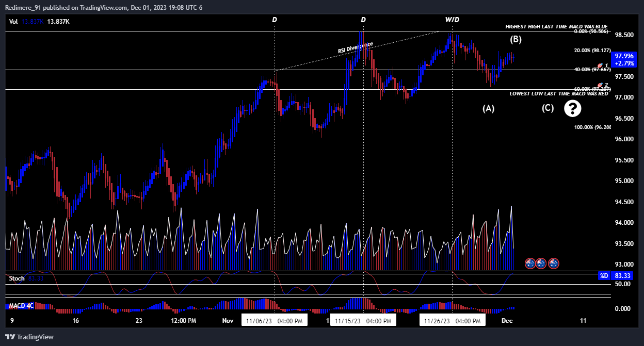Select the W/D label above the vertical line
The width and height of the screenshot is (644, 346).
452,20
